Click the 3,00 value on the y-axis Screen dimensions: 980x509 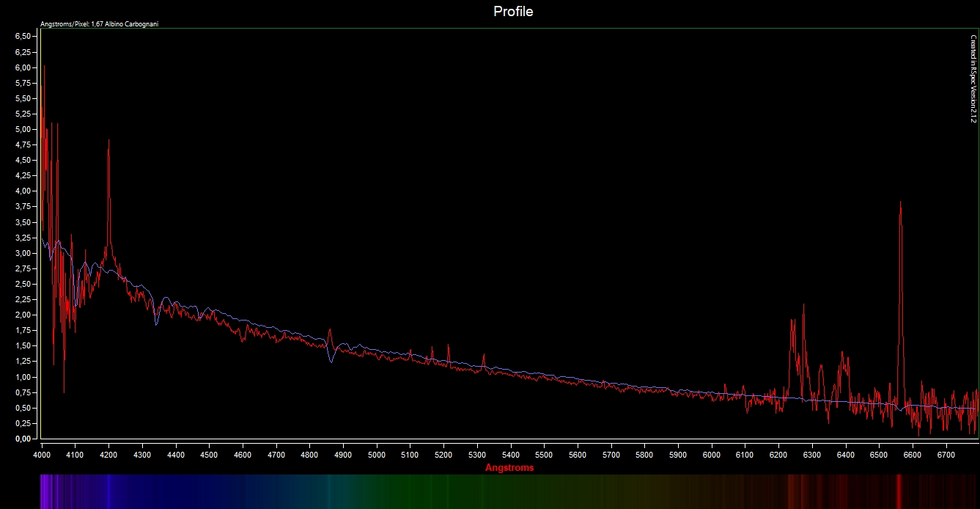[23, 253]
